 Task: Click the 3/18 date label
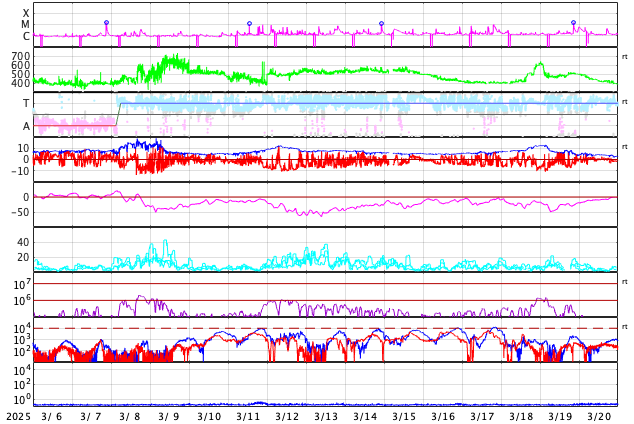pos(521,417)
